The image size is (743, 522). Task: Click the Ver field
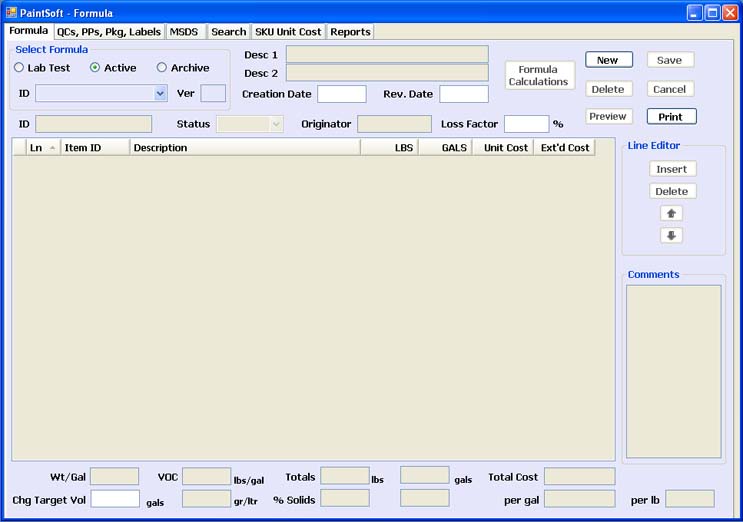[213, 93]
